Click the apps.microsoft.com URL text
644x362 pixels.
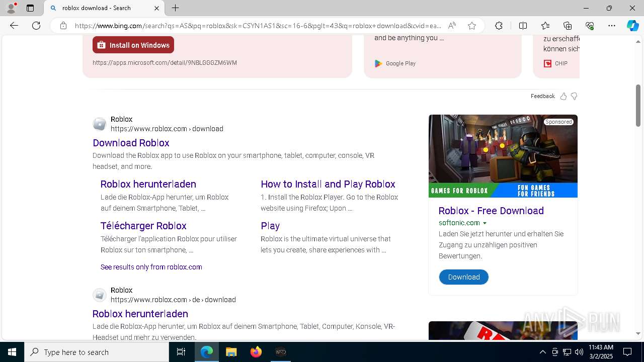click(x=165, y=63)
